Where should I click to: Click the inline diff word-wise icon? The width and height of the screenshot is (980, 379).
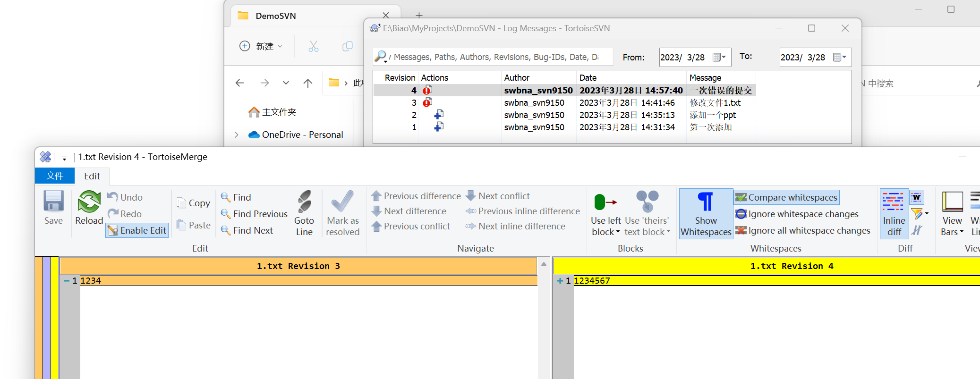point(917,197)
